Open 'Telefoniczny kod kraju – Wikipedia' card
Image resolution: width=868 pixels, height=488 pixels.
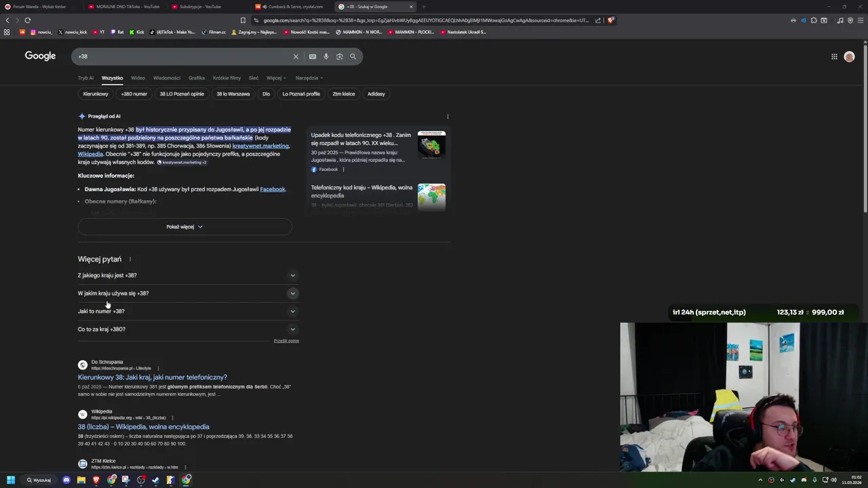378,197
